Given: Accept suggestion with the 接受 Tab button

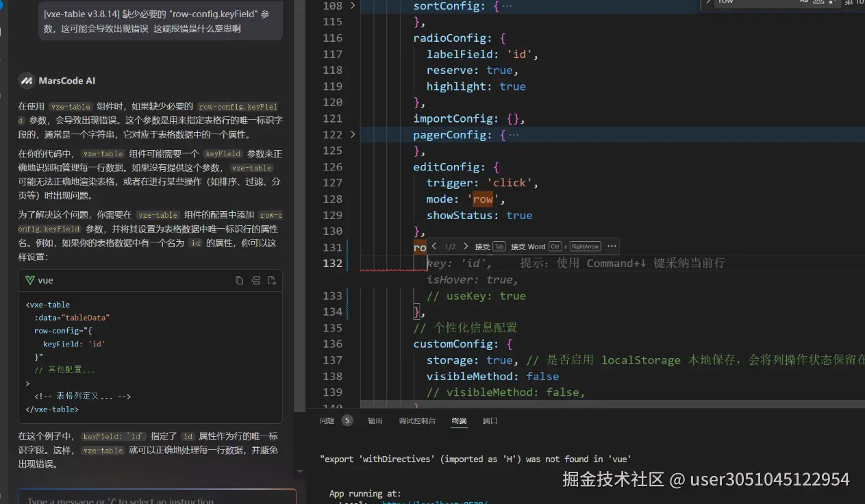Looking at the screenshot, I should [x=490, y=247].
